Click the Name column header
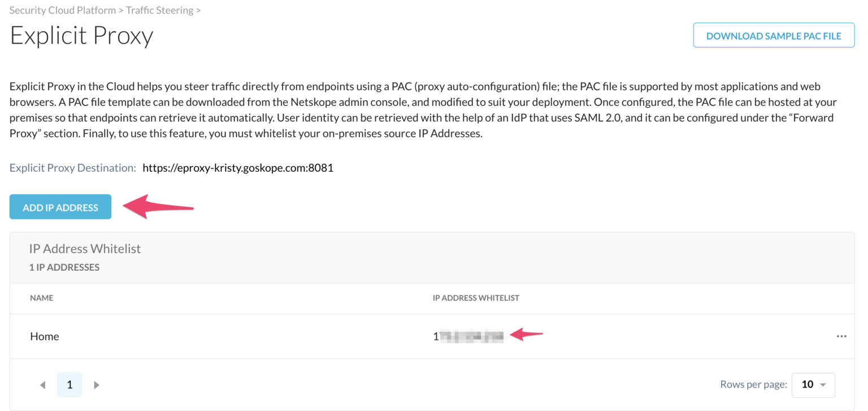The image size is (868, 411). coord(42,297)
